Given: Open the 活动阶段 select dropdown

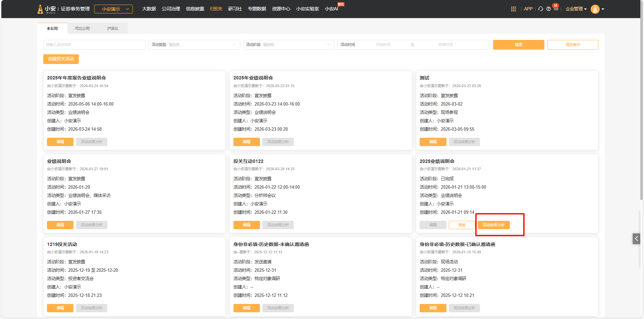Looking at the screenshot, I should (288, 45).
